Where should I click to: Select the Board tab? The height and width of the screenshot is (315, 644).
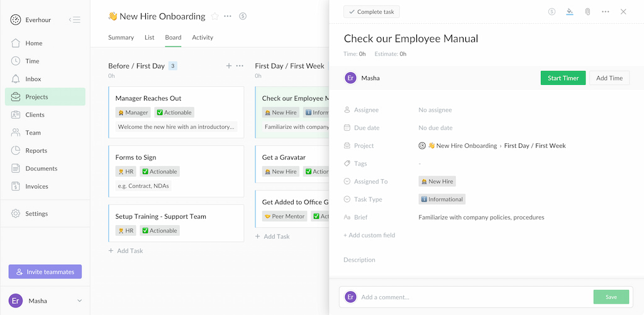point(173,37)
